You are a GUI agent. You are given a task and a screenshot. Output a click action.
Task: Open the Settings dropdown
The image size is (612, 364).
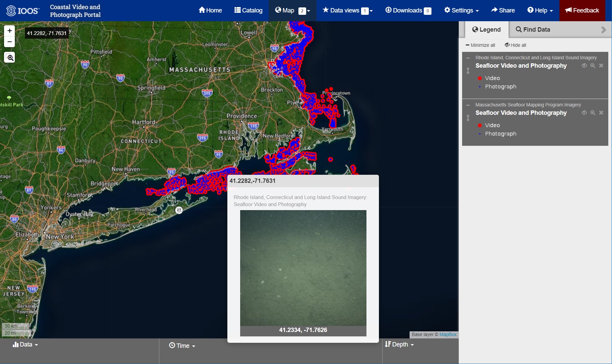tap(461, 10)
